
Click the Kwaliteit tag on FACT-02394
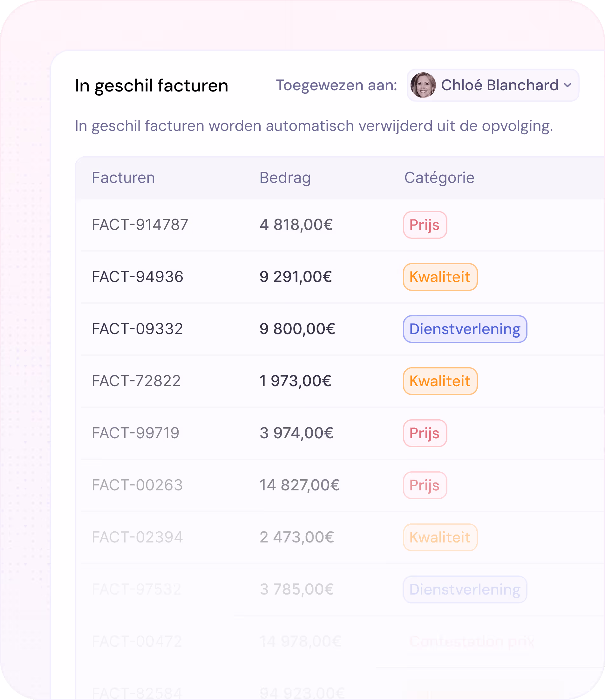(x=440, y=537)
